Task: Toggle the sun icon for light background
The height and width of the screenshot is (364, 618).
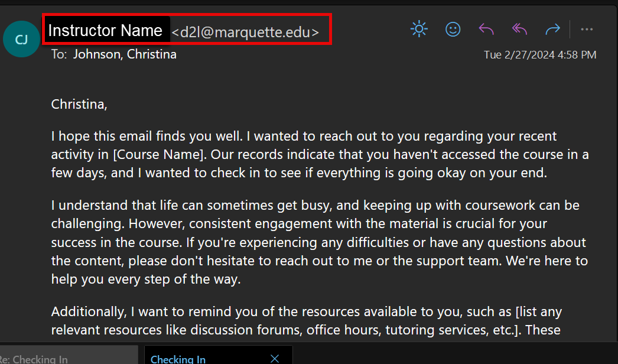Action: [419, 29]
